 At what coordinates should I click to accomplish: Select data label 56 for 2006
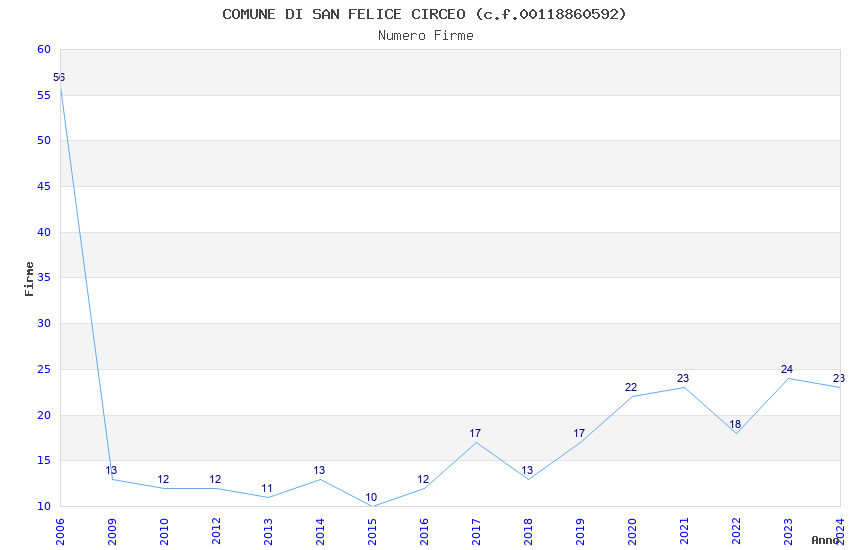point(59,77)
